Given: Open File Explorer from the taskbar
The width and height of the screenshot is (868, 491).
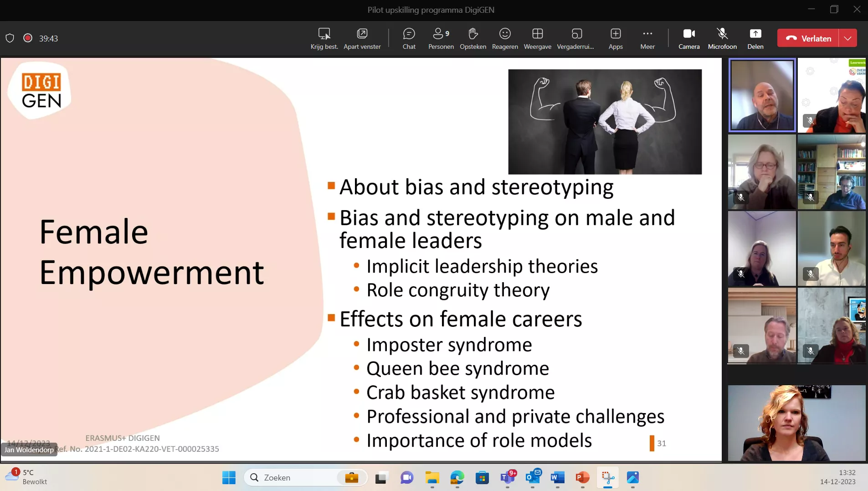Looking at the screenshot, I should 432,477.
